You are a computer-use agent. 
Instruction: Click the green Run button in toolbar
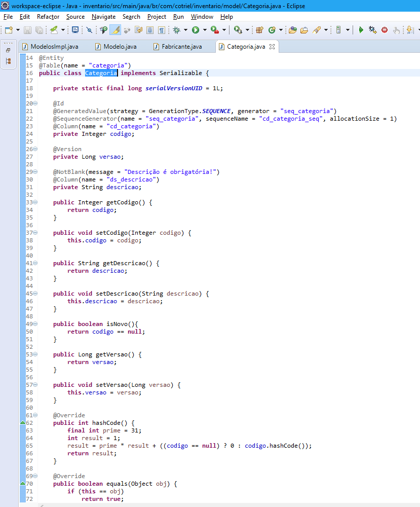[196, 30]
